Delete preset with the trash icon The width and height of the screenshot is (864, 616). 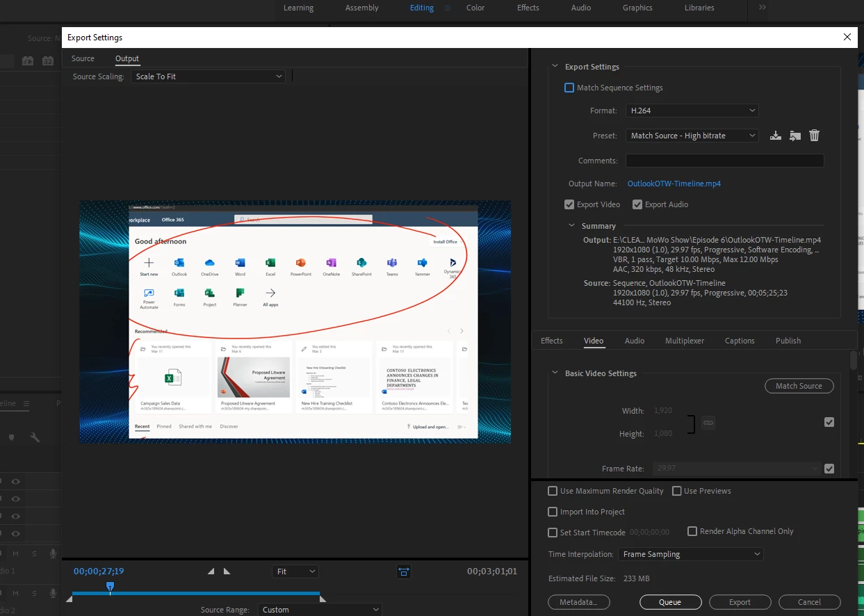pyautogui.click(x=815, y=136)
